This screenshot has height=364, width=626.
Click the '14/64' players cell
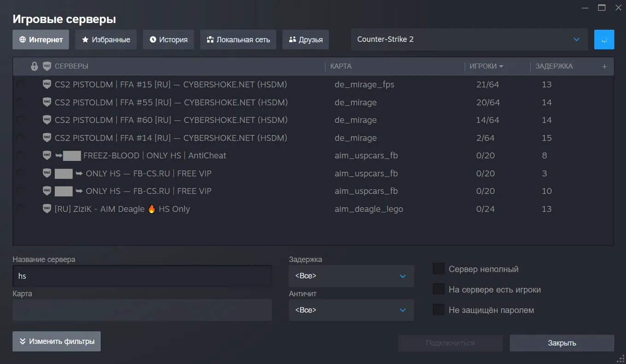[x=488, y=120]
